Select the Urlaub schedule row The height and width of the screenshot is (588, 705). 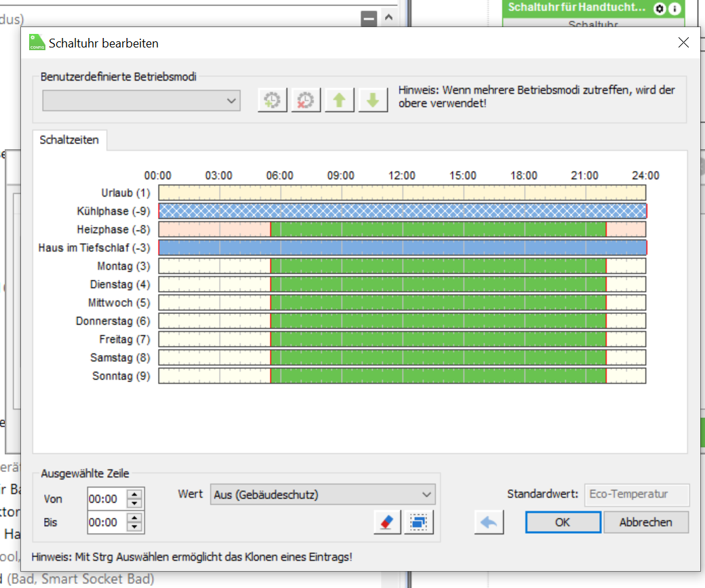(x=402, y=193)
